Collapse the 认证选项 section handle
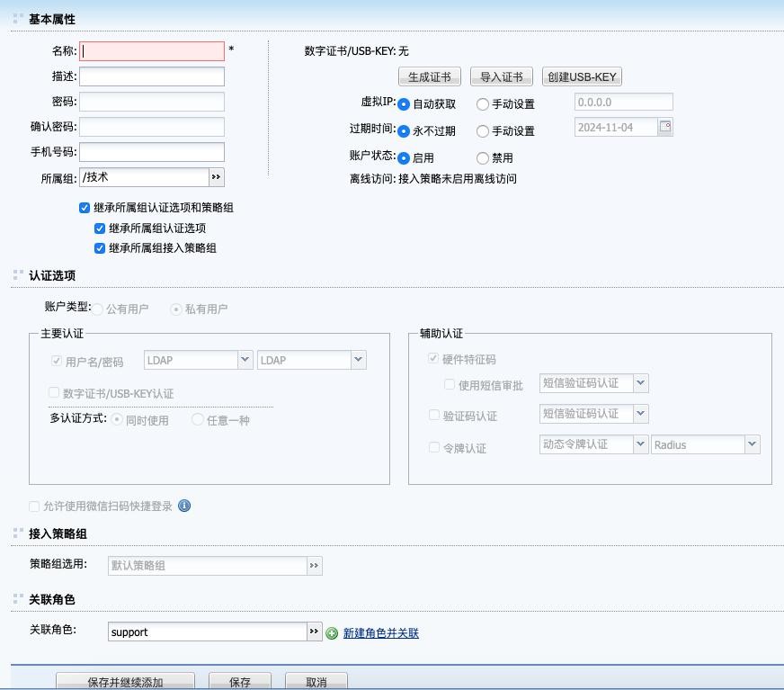 (18, 275)
